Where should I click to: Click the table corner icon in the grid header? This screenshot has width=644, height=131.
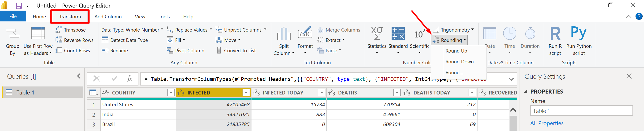93,93
